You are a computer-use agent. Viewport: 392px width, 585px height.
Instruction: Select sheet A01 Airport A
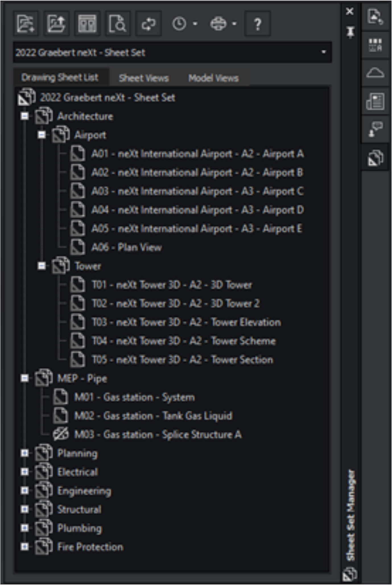(197, 154)
